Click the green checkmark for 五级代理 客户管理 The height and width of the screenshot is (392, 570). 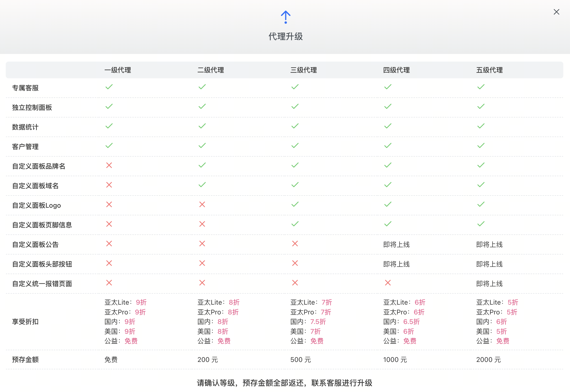click(x=480, y=145)
